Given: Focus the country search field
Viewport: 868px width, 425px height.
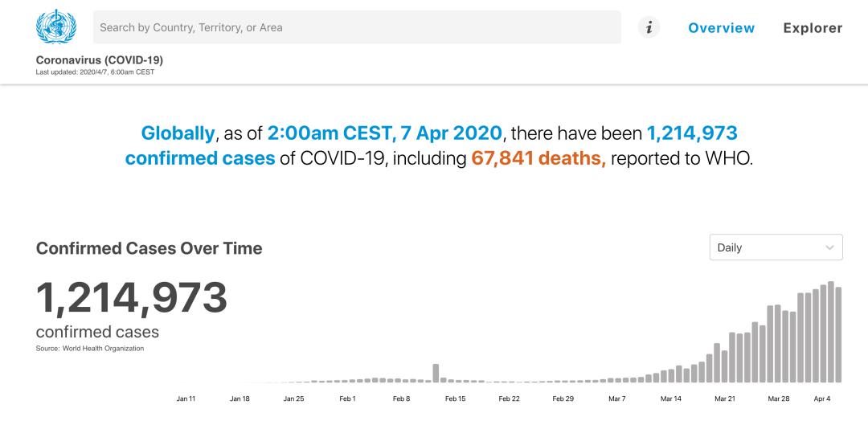Looking at the screenshot, I should point(357,27).
